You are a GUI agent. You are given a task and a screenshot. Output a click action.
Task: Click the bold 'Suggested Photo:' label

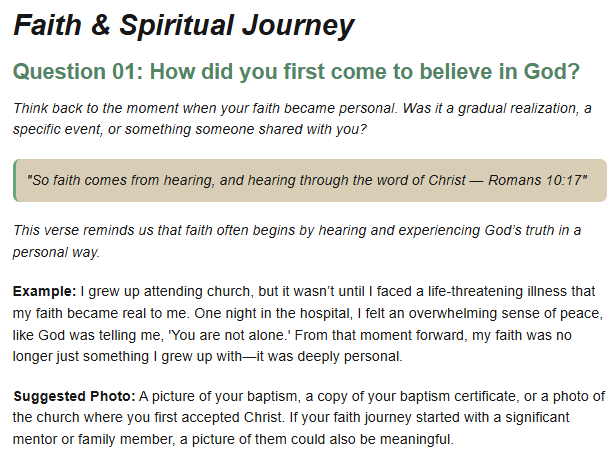click(74, 396)
